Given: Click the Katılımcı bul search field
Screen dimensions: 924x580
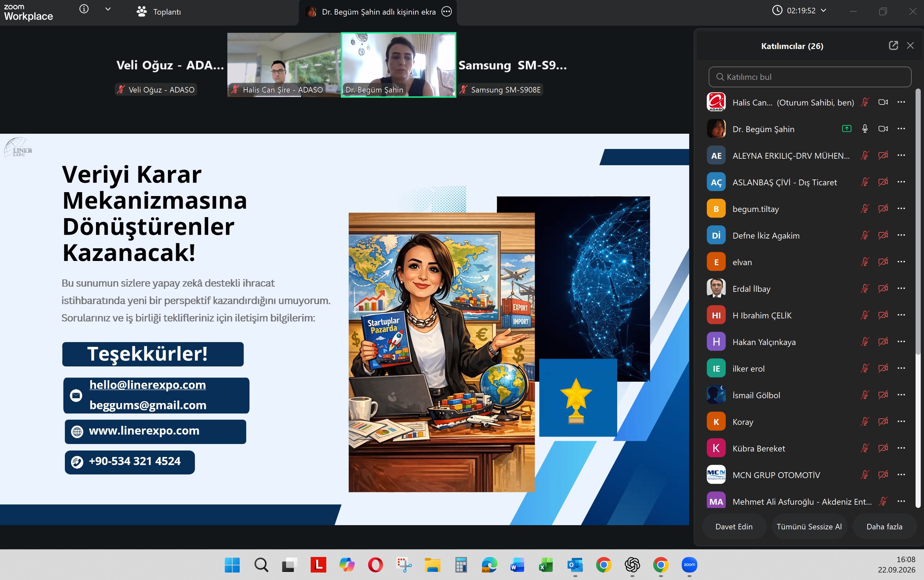Looking at the screenshot, I should pos(810,77).
